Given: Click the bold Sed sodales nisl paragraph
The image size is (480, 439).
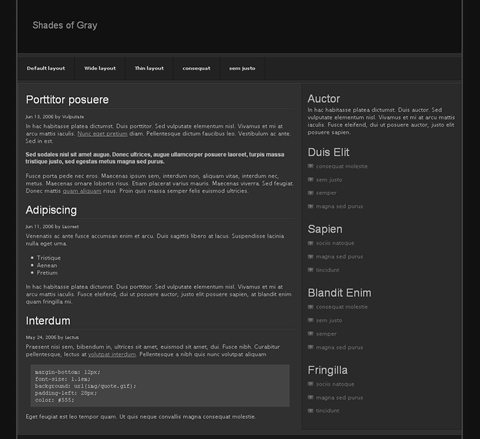Looking at the screenshot, I should [155, 158].
